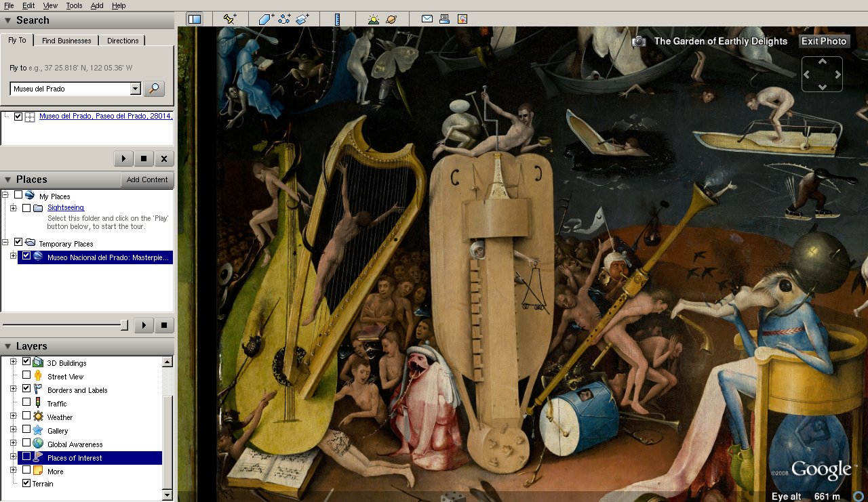Click the Sightseeing folder icon
The height and width of the screenshot is (502, 868).
[38, 208]
